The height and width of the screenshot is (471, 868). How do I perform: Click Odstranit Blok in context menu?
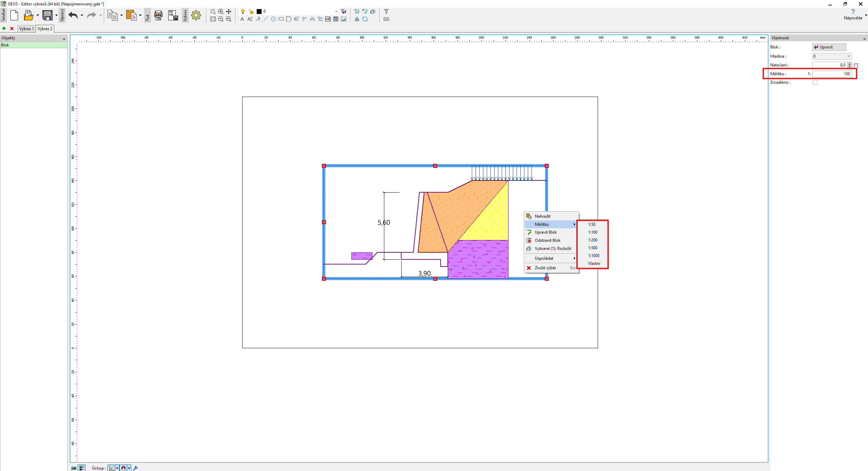pos(547,240)
